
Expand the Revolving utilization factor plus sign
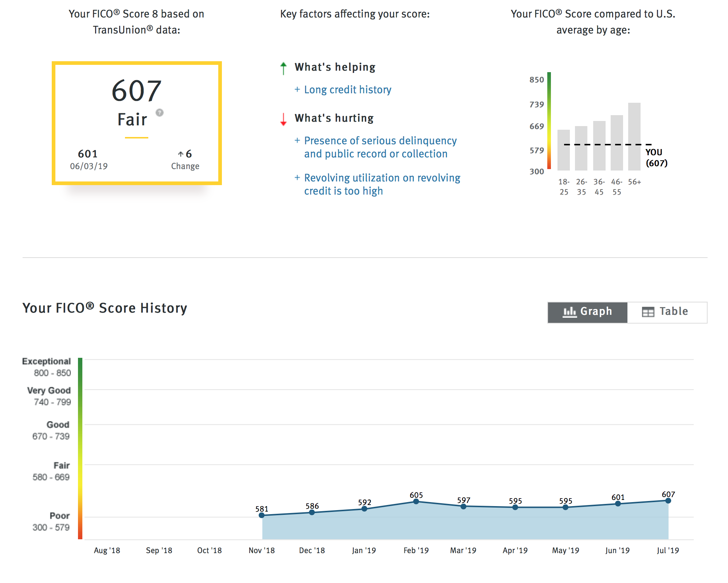click(297, 177)
